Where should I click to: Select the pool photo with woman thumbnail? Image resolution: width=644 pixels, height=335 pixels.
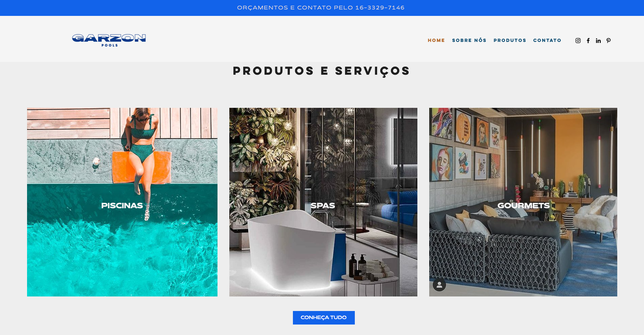coord(122,202)
